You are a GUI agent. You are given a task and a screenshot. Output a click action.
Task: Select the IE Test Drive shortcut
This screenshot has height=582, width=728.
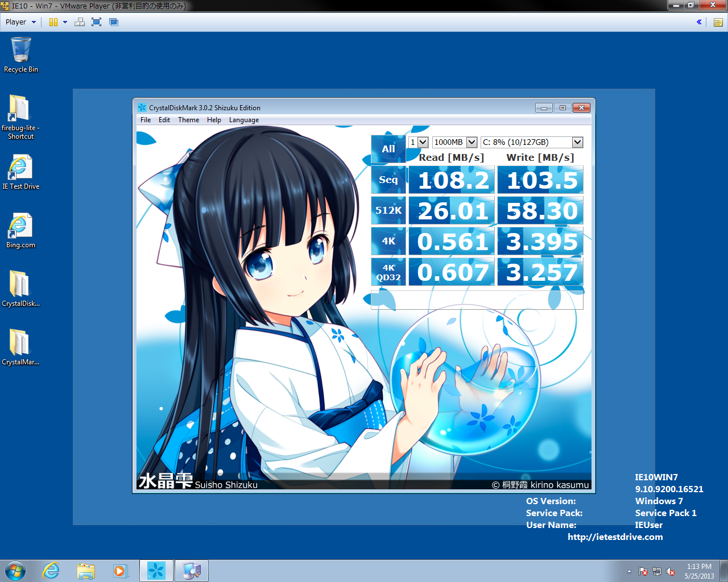click(x=21, y=172)
